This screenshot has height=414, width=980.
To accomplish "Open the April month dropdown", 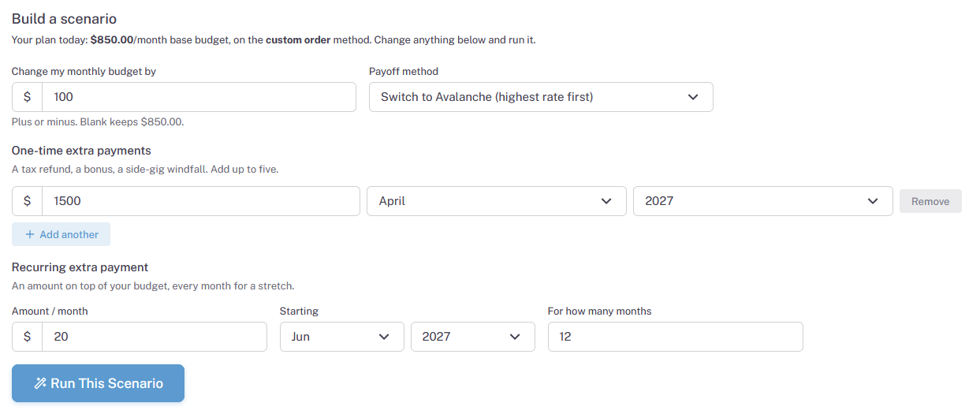I will 497,201.
